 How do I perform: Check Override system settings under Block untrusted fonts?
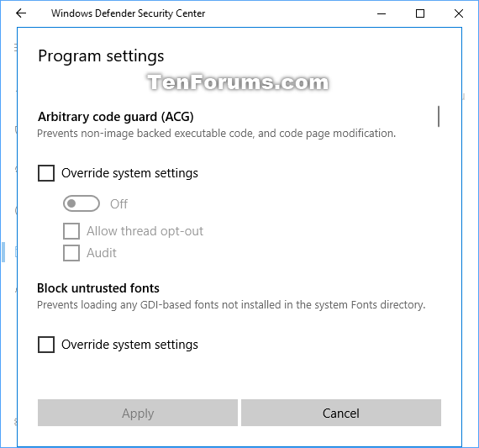(46, 345)
